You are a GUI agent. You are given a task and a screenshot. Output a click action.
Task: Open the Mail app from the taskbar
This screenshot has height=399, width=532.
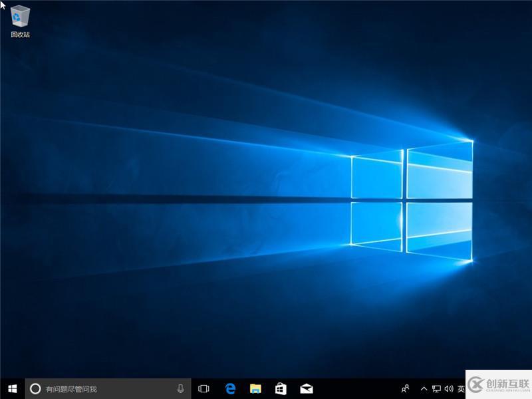click(307, 388)
